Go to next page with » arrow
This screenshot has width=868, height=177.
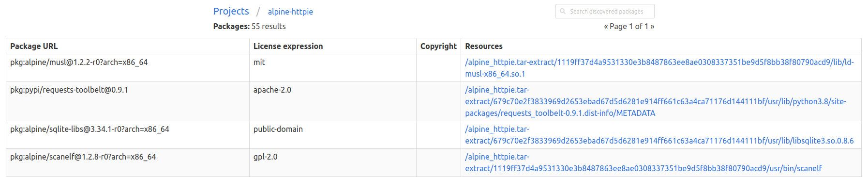tap(652, 27)
